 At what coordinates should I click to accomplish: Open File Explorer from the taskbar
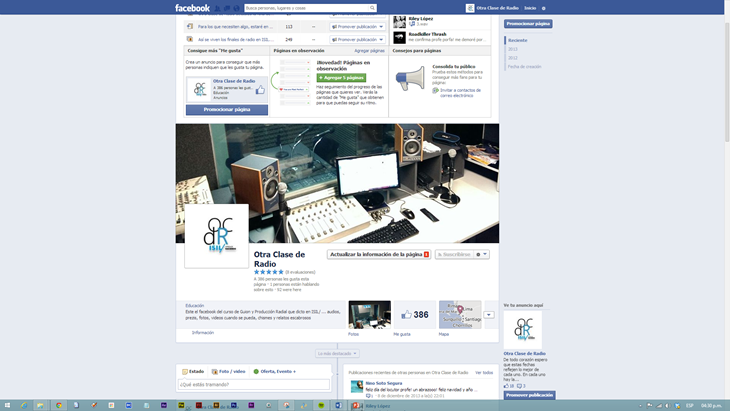(41, 405)
